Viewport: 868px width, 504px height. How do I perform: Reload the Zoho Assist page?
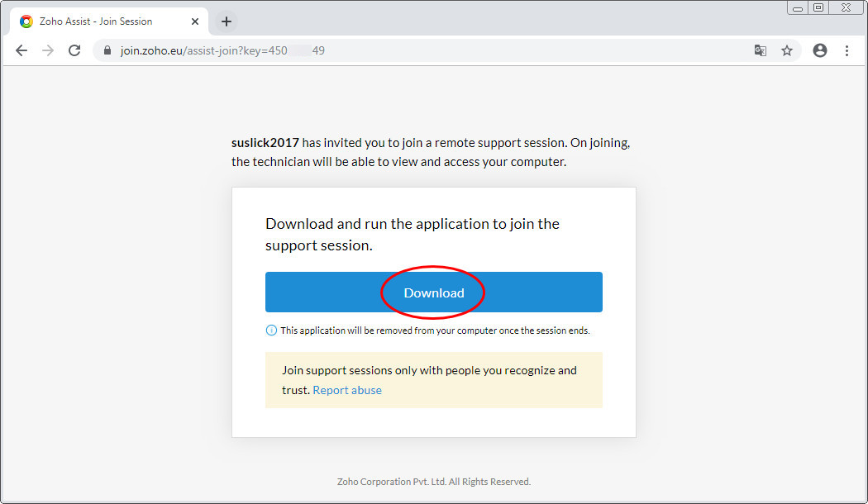[74, 51]
